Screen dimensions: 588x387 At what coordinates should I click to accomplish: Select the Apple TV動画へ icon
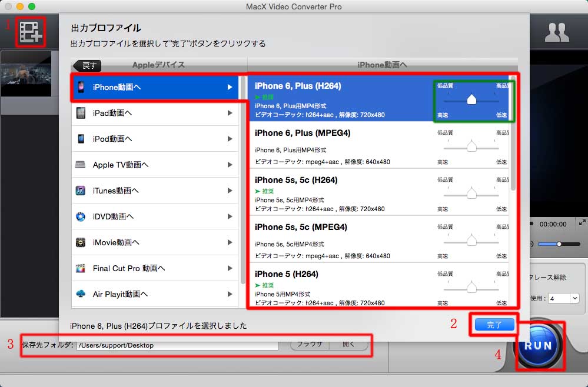[x=80, y=165]
